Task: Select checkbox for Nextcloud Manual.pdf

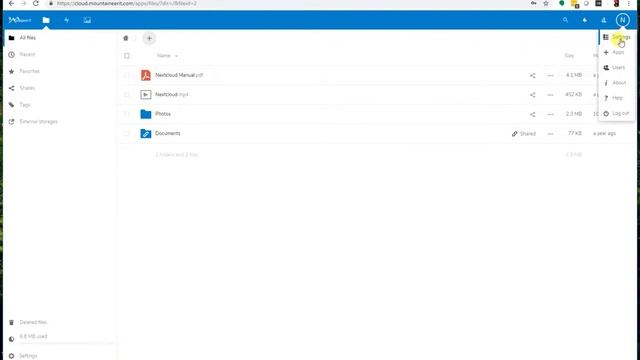Action: click(127, 75)
